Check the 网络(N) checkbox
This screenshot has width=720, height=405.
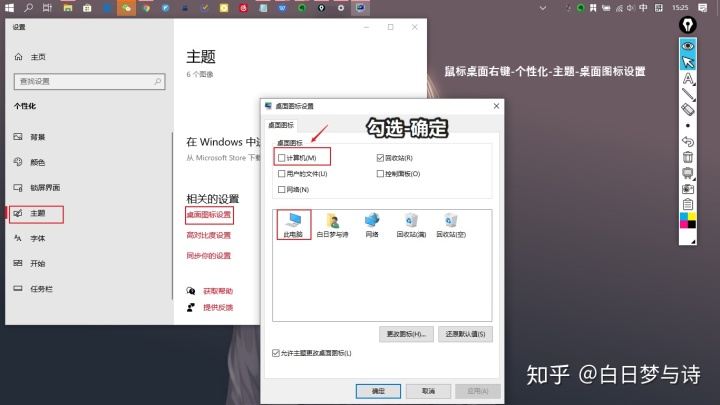(281, 189)
